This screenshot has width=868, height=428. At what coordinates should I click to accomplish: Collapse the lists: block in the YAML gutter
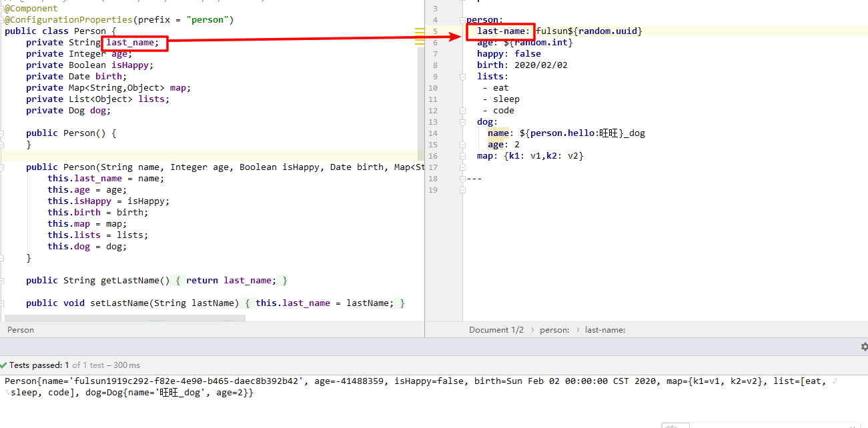[461, 77]
